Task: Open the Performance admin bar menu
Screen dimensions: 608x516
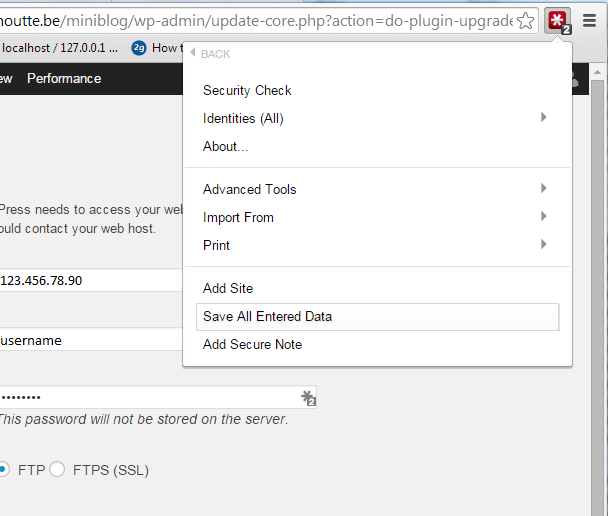Action: [x=64, y=79]
